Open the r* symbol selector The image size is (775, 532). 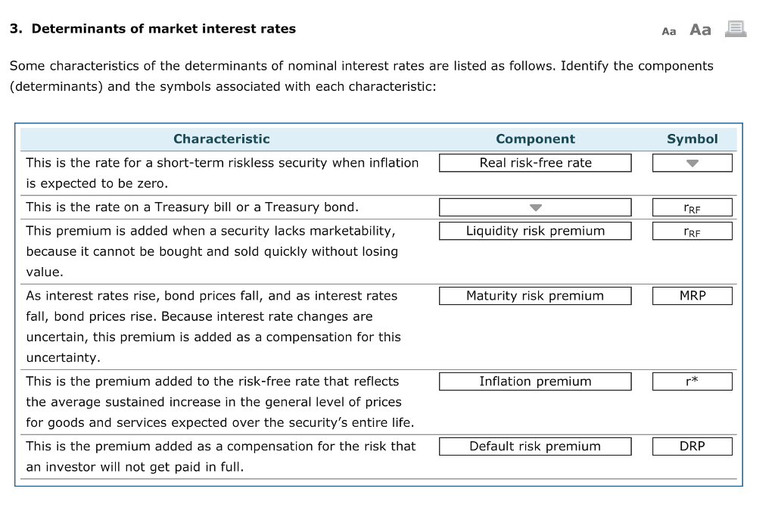tap(692, 381)
